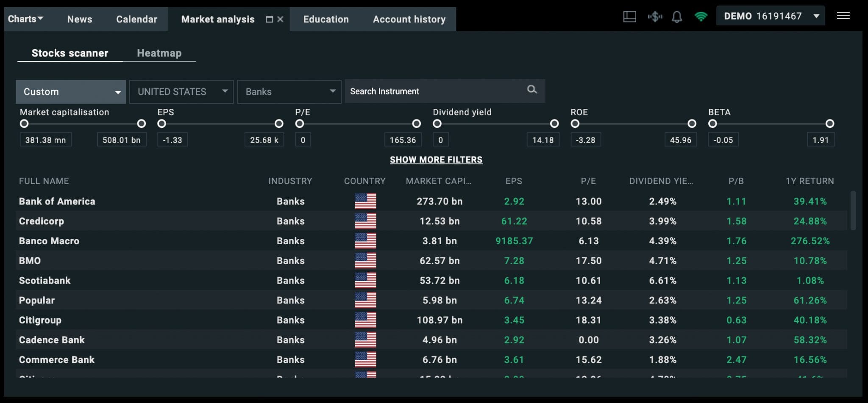Click Banco Macro 1Y return 276.52%
Screen dimensions: 868x403
[x=810, y=241]
